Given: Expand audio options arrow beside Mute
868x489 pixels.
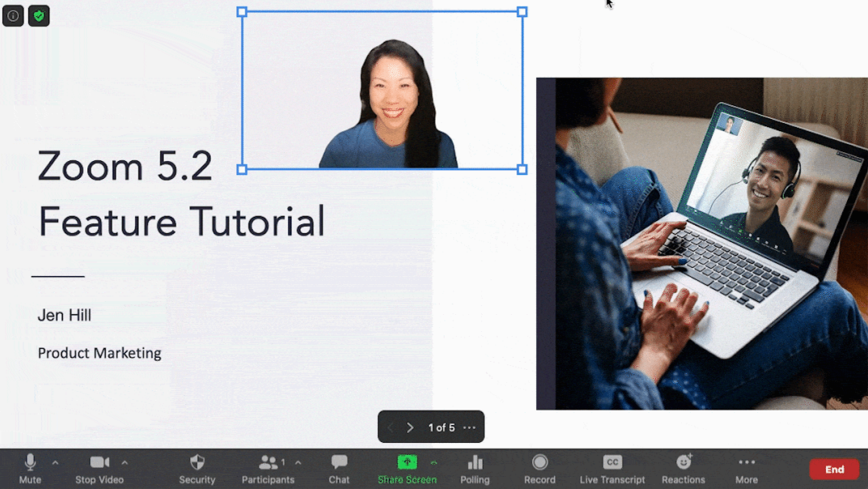Looking at the screenshot, I should [x=55, y=462].
